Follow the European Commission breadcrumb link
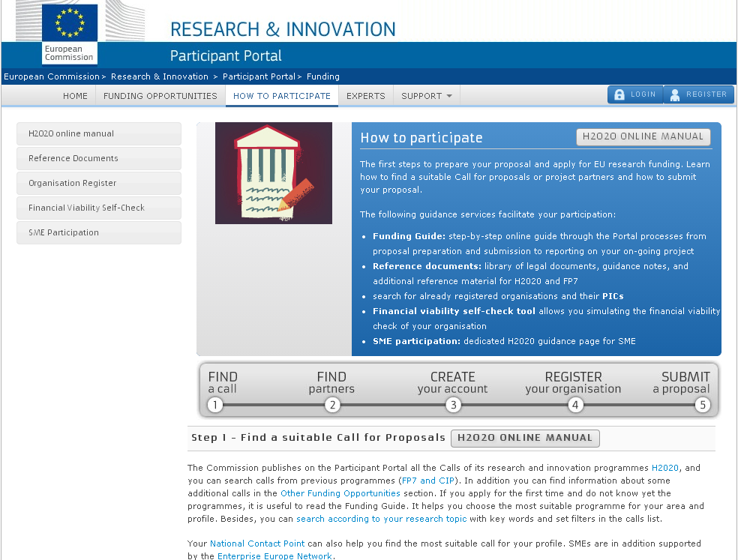Image resolution: width=741 pixels, height=560 pixels. coord(52,76)
